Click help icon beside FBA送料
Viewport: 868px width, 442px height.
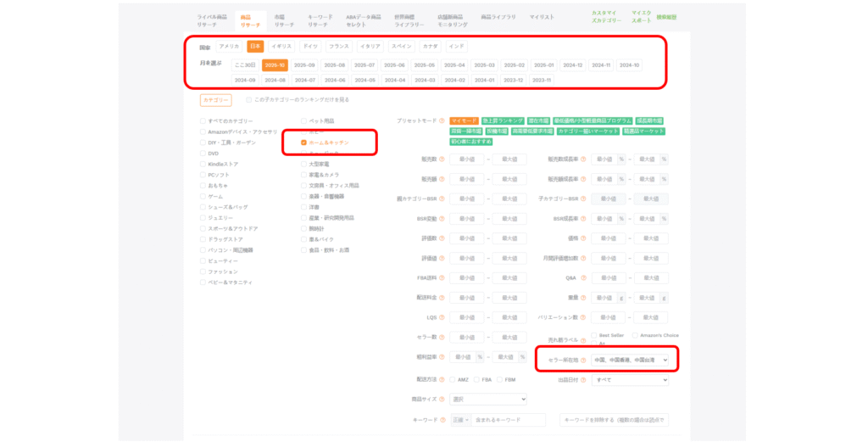click(x=442, y=277)
